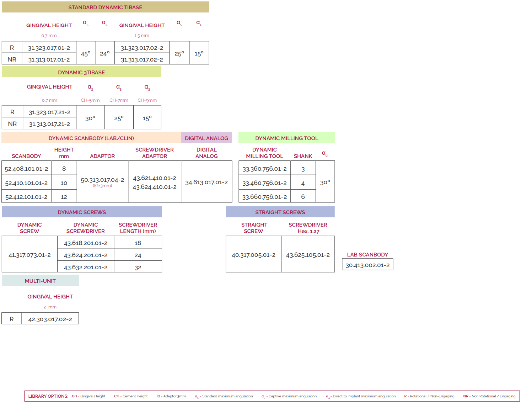Select the Dynamic Screws section header

[x=82, y=212]
